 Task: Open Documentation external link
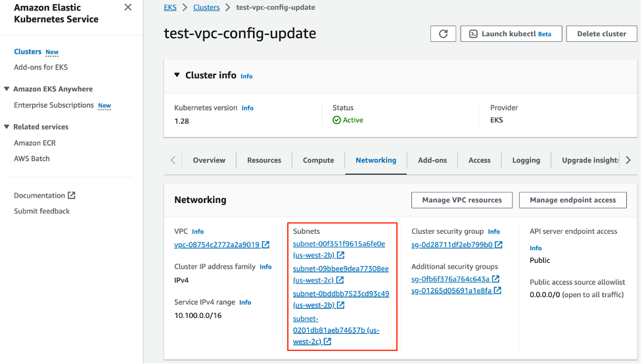(x=39, y=196)
